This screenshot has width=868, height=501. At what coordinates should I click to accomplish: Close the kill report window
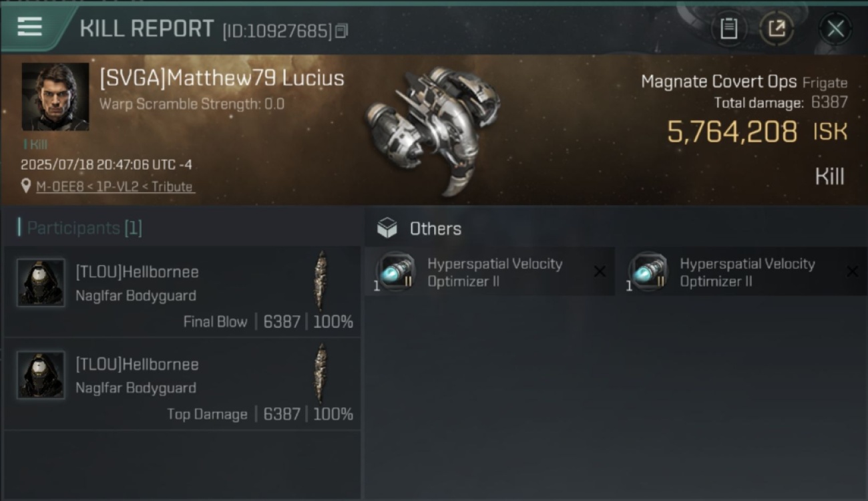[x=835, y=29]
